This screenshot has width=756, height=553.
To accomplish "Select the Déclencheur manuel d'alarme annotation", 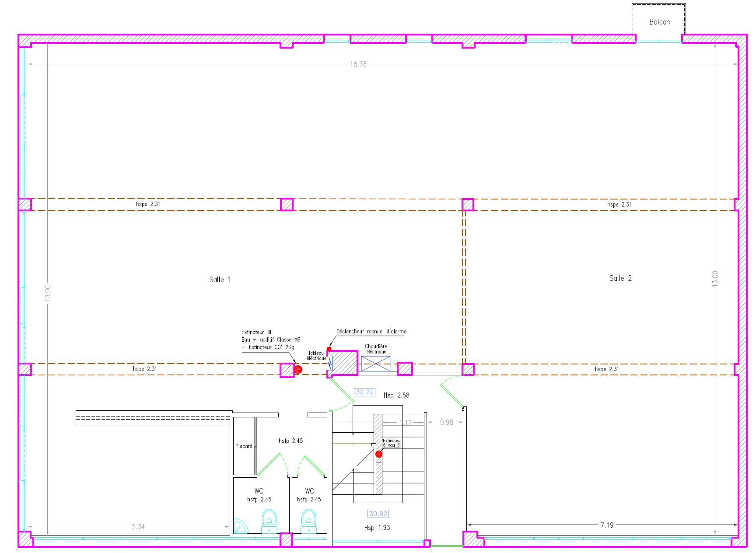I will 371,332.
